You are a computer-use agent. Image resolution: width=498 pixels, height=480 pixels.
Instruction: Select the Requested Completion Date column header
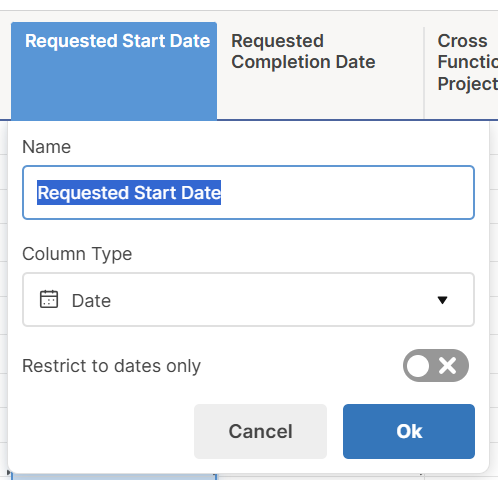320,71
